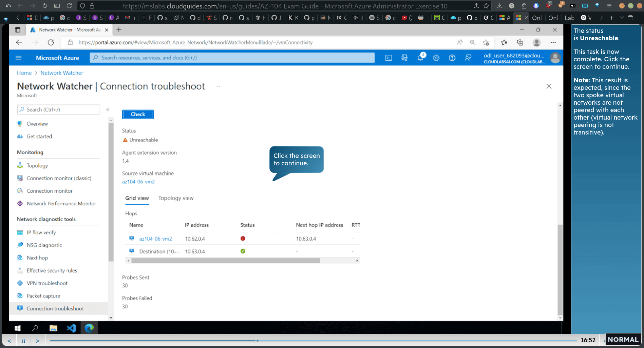Image resolution: width=644 pixels, height=348 pixels.
Task: Click the Network Watcher menu search box
Action: (58, 109)
